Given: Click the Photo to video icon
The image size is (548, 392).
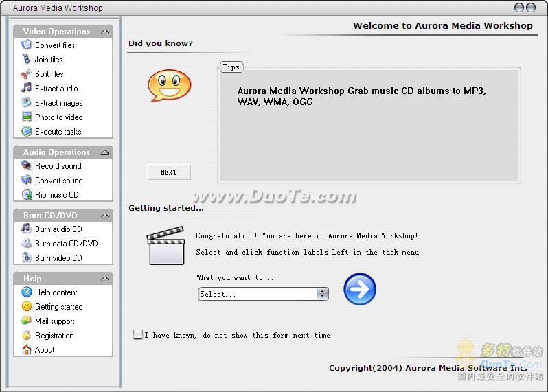Looking at the screenshot, I should coord(26,117).
